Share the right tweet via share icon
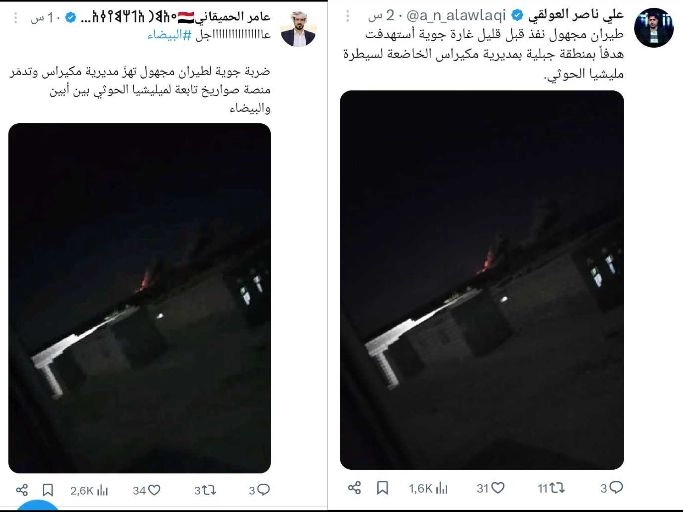This screenshot has height=512, width=683. 355,488
